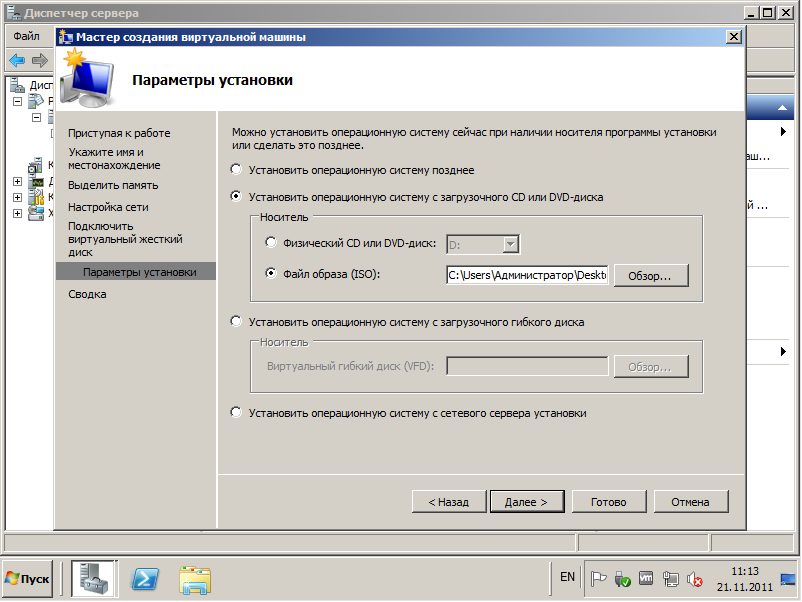Click the < Назад button
This screenshot has height=602, width=802.
(x=449, y=502)
